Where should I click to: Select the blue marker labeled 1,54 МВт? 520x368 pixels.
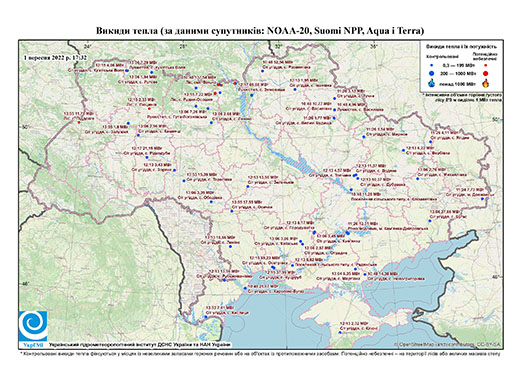pos(364,137)
